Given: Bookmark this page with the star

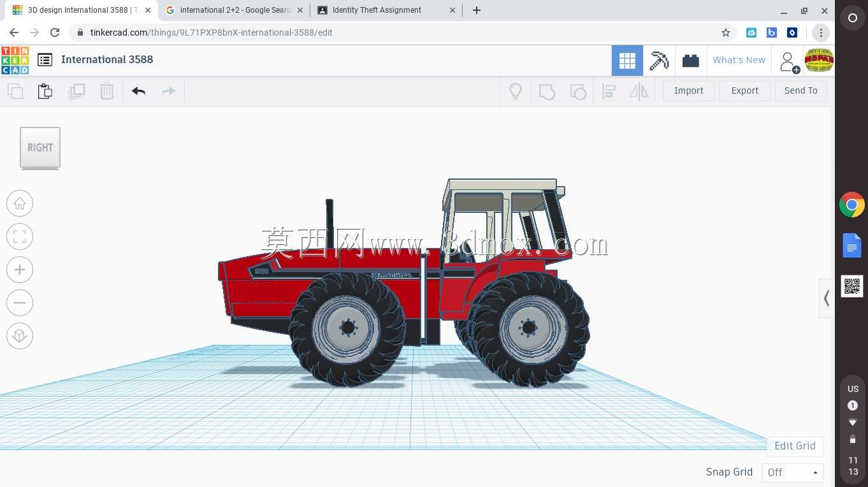Looking at the screenshot, I should point(725,33).
